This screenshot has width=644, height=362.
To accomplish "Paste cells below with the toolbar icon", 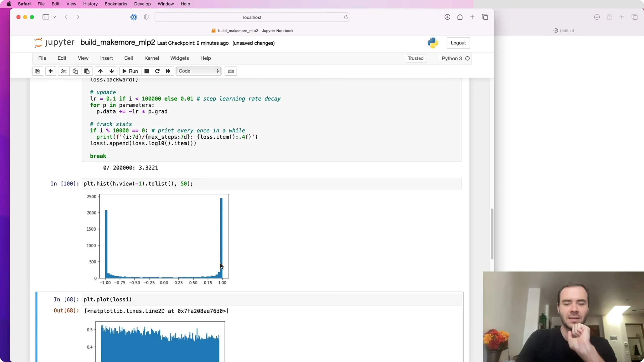I will [87, 71].
